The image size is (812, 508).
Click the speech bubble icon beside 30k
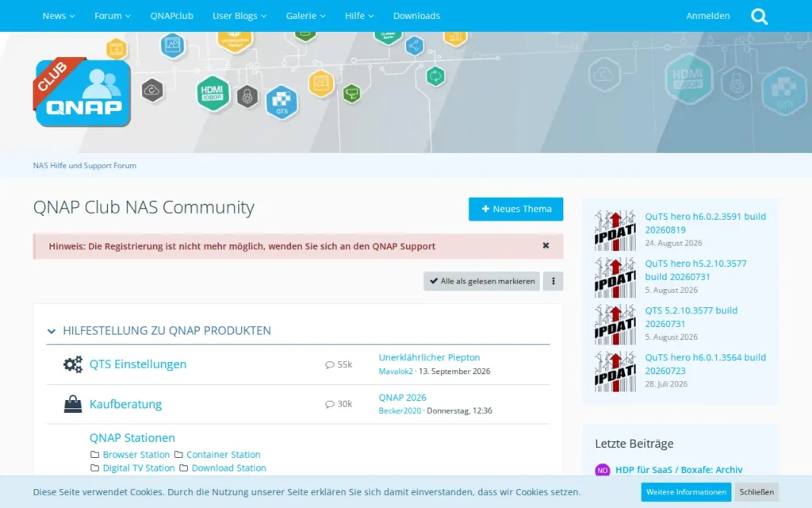point(329,404)
